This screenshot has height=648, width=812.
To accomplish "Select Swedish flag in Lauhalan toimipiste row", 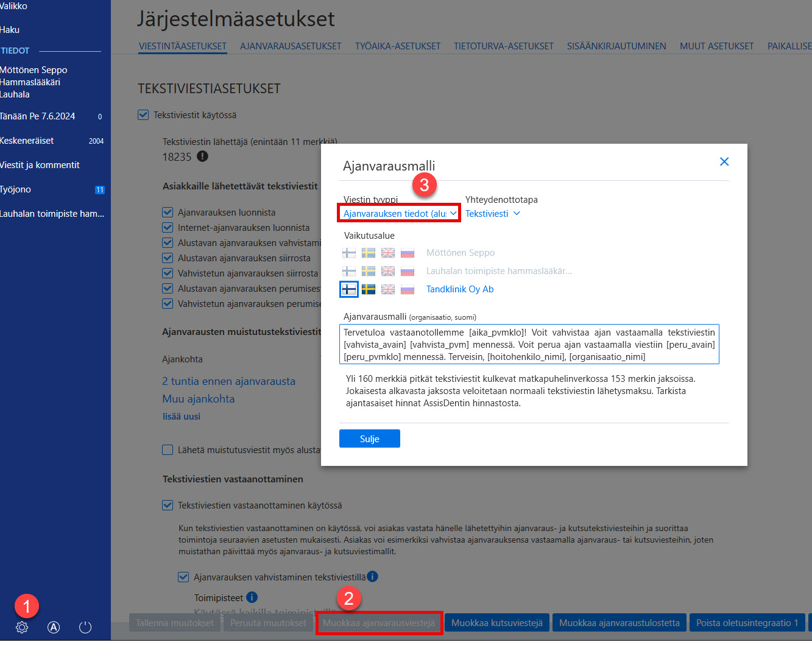I will click(369, 271).
